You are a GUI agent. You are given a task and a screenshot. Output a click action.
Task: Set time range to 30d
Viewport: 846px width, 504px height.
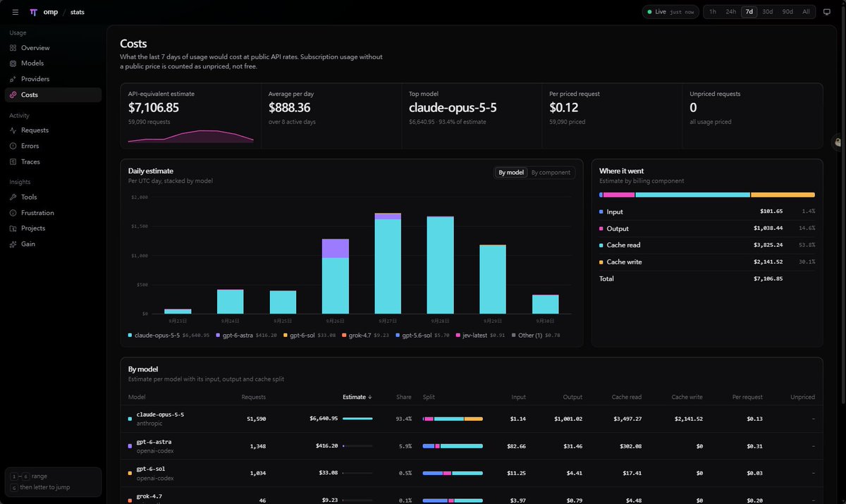coord(767,12)
